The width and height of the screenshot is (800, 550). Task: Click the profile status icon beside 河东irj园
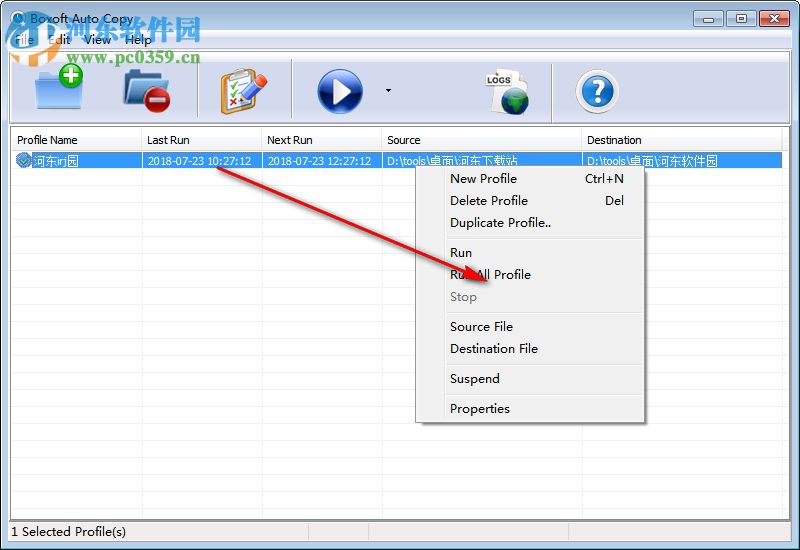pyautogui.click(x=23, y=160)
